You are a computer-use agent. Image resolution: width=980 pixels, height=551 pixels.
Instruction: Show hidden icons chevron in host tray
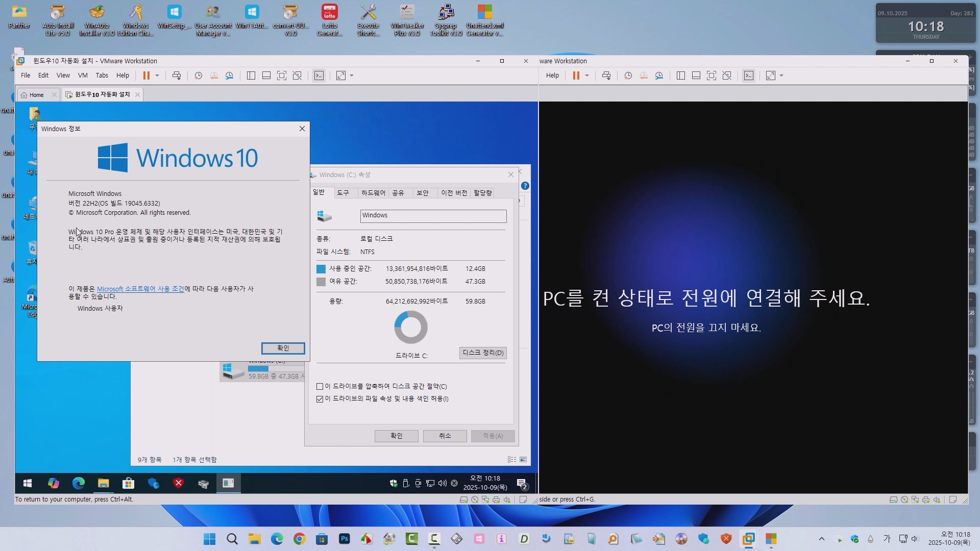pyautogui.click(x=821, y=539)
